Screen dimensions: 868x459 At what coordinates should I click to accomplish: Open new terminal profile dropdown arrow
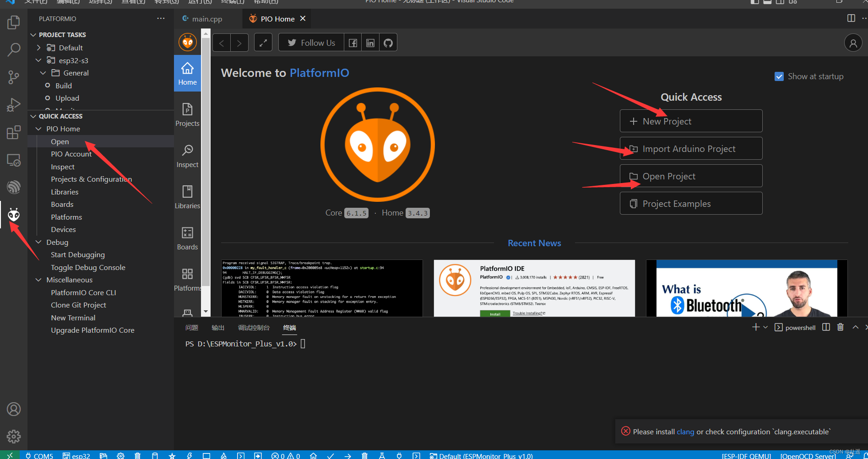click(765, 327)
